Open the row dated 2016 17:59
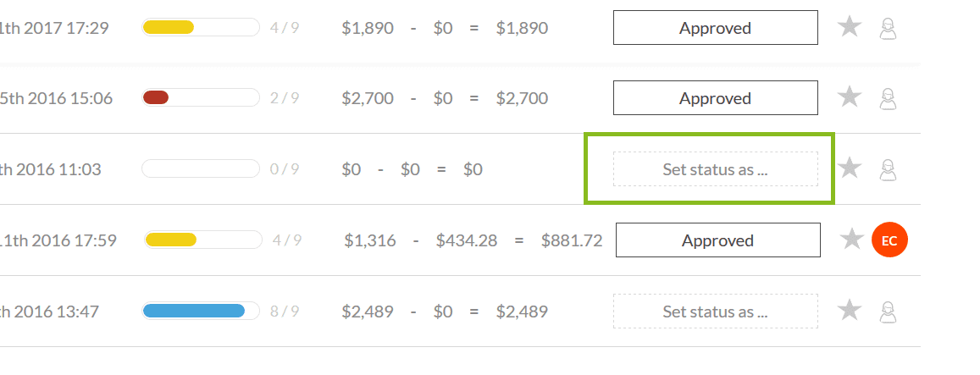980x375 pixels. coord(59,240)
